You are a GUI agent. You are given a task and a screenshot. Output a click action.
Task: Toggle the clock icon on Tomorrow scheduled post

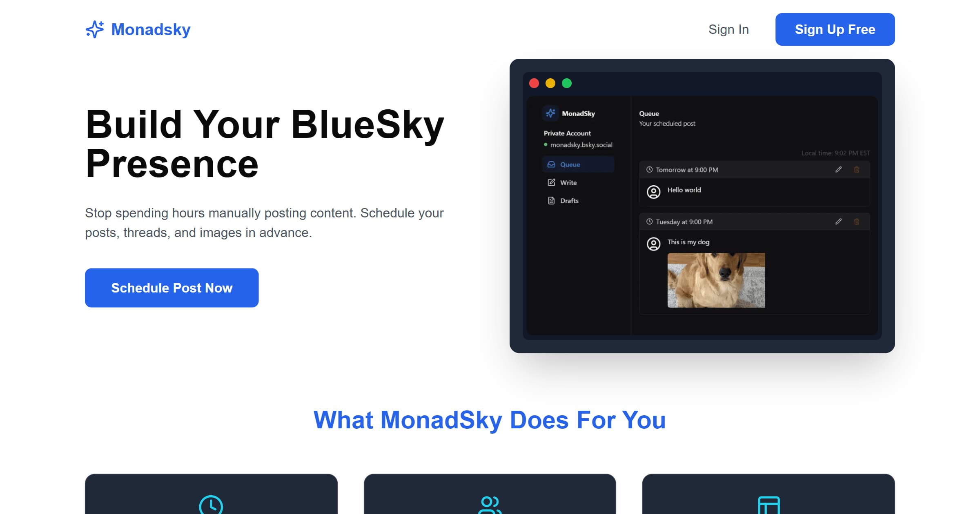click(x=650, y=170)
